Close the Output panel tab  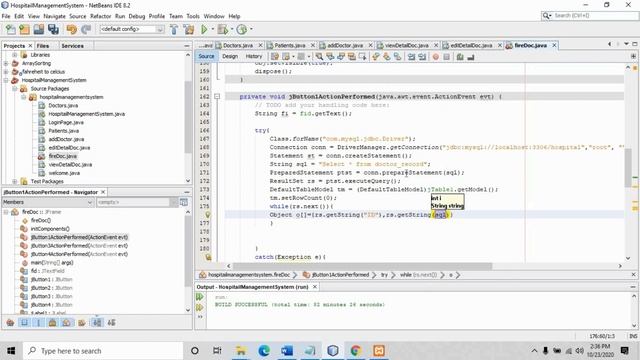[315, 287]
